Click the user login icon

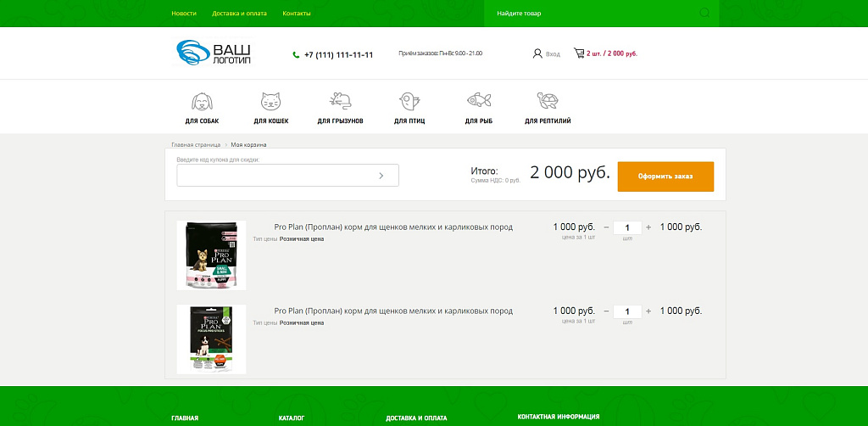[537, 53]
